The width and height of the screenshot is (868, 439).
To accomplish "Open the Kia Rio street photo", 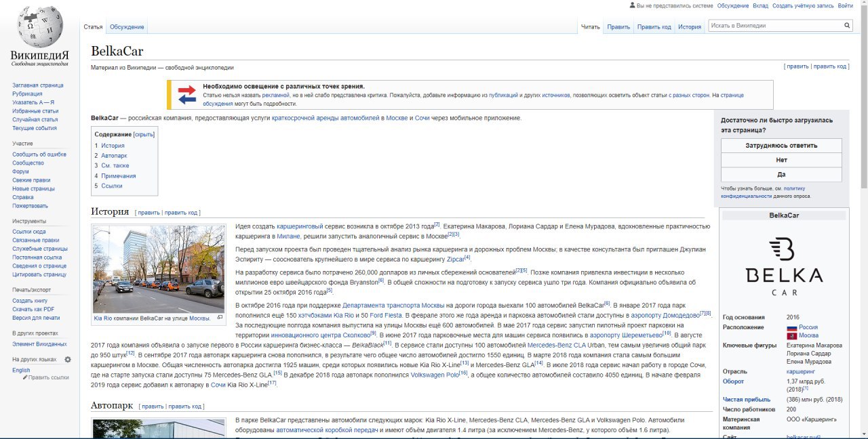I will tap(159, 270).
